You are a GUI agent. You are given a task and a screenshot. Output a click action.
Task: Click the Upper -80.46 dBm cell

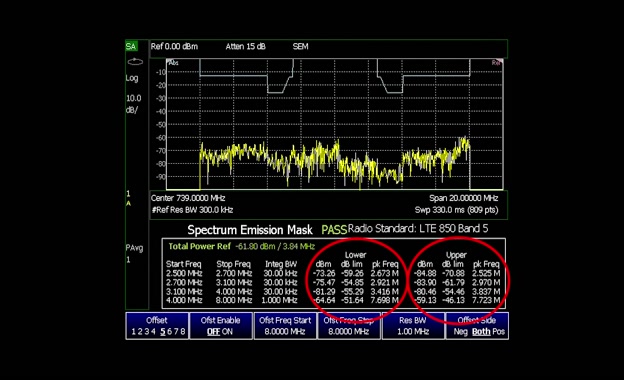[x=425, y=292]
